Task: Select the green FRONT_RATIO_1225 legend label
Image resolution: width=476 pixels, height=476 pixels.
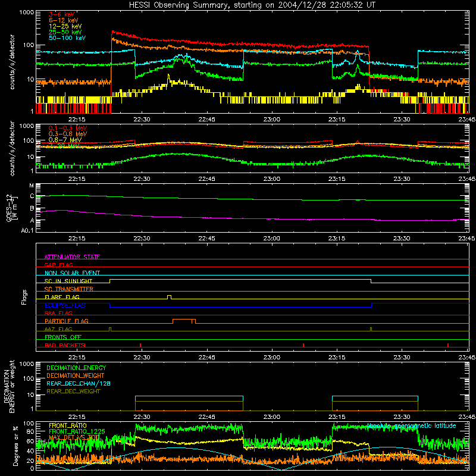Action: [x=77, y=431]
